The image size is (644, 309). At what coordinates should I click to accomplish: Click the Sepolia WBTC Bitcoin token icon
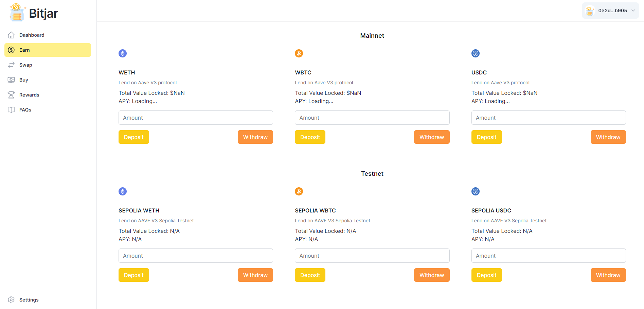coord(299,191)
